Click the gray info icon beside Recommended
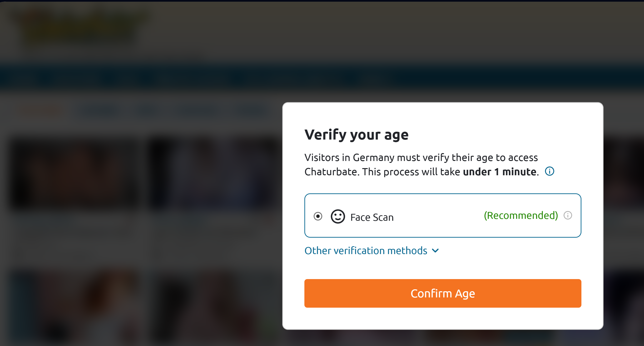644x346 pixels. pos(568,216)
